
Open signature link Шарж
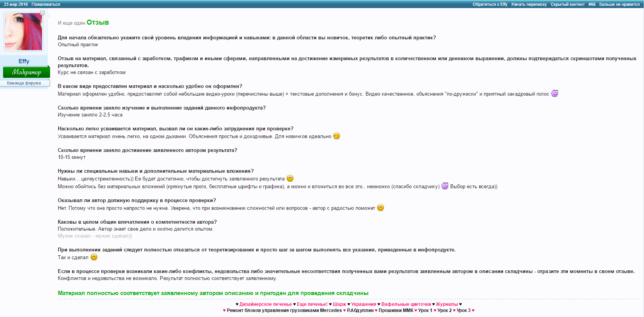339,304
